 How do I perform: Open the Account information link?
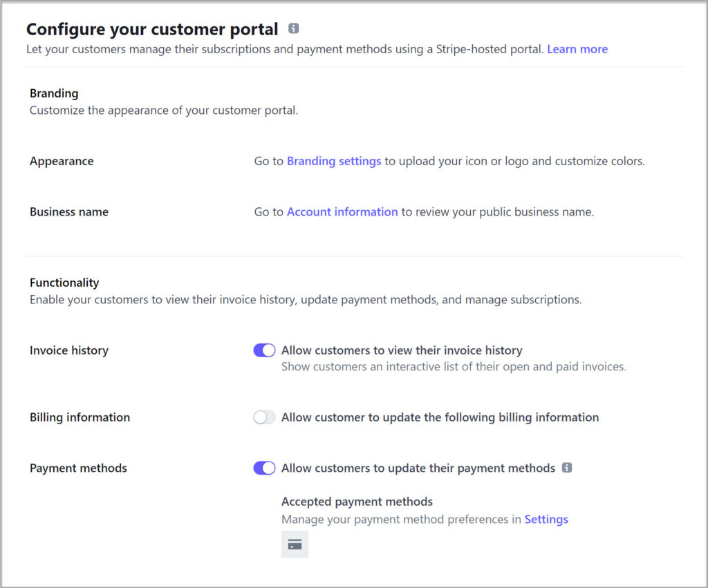click(342, 211)
